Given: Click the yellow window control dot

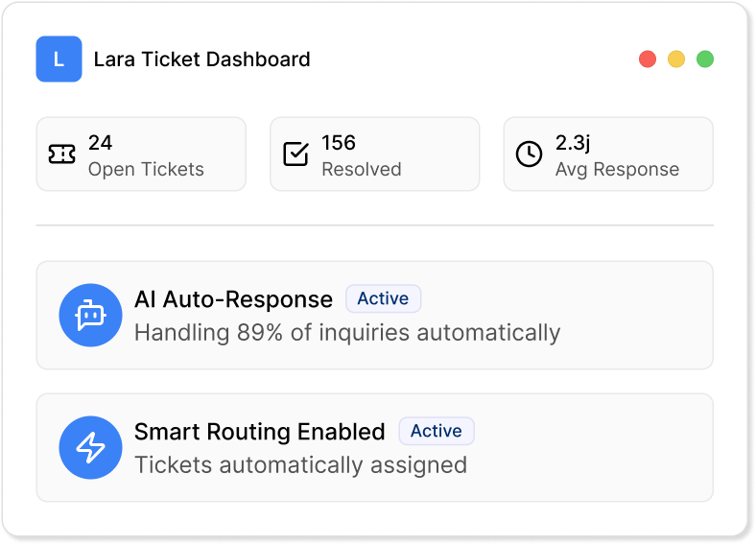Looking at the screenshot, I should tap(676, 59).
